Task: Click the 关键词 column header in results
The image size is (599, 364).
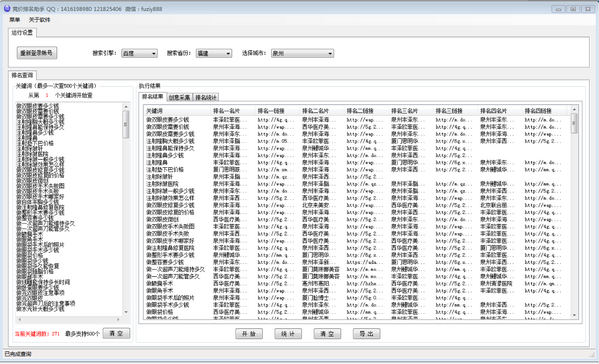Action: tap(177, 111)
